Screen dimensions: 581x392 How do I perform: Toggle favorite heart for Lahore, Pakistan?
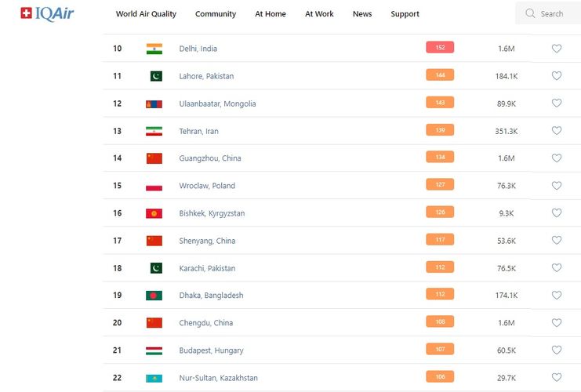pyautogui.click(x=557, y=76)
